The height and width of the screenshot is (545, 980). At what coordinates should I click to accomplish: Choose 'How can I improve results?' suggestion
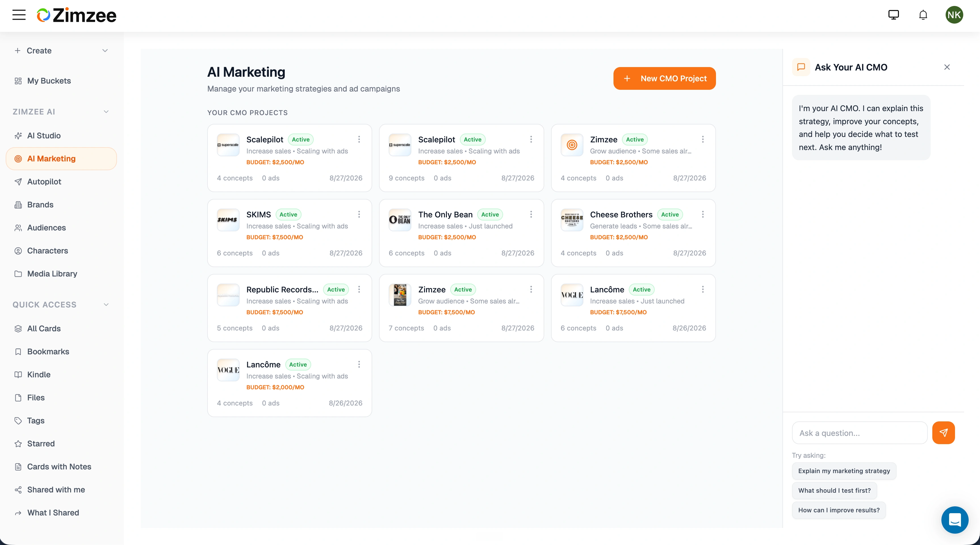pyautogui.click(x=839, y=510)
